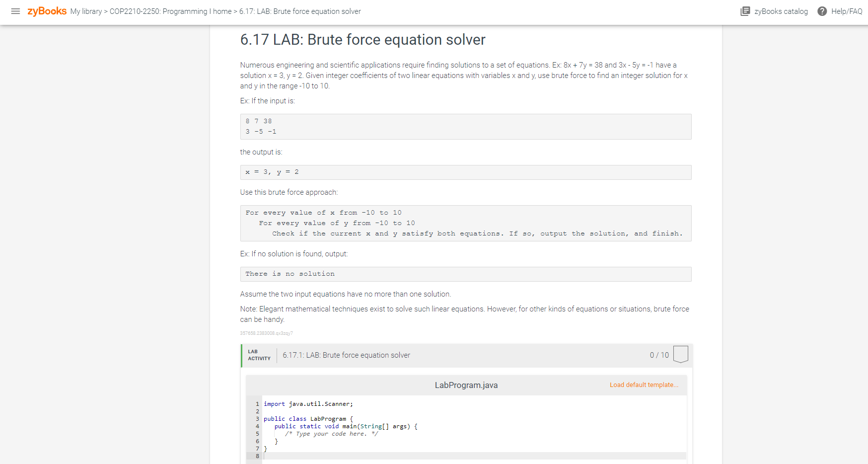The width and height of the screenshot is (868, 464).
Task: Click the 'There is no solution' output text
Action: pyautogui.click(x=290, y=274)
